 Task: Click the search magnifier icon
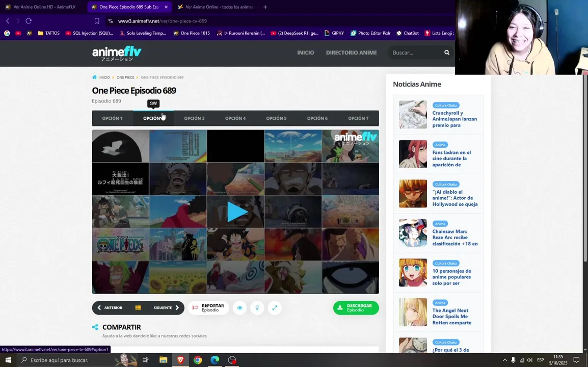[447, 53]
